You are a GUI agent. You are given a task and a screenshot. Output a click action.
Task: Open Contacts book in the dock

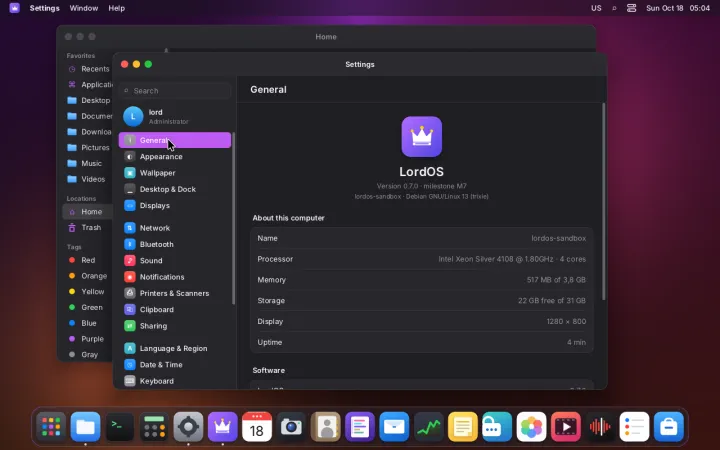[x=326, y=427]
